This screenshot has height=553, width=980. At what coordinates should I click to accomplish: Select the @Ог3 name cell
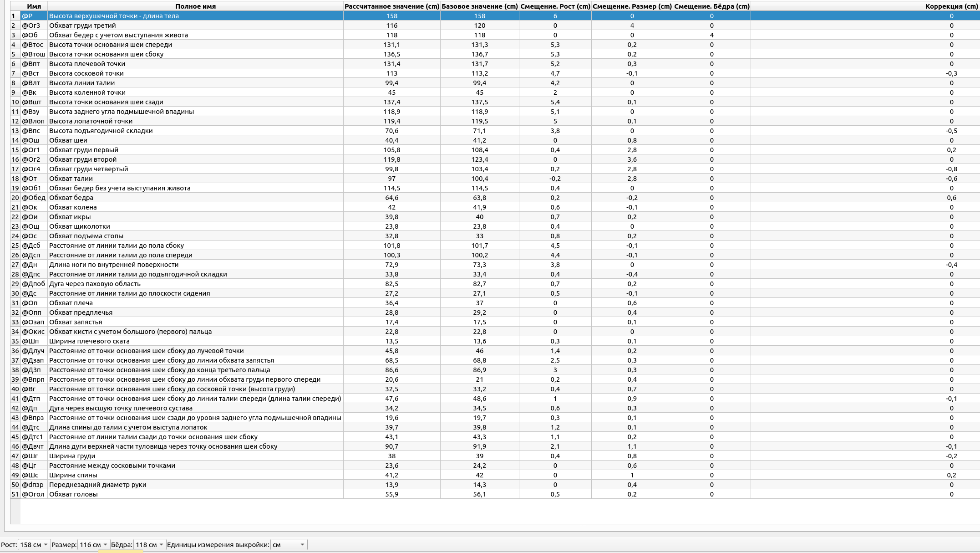click(x=34, y=26)
